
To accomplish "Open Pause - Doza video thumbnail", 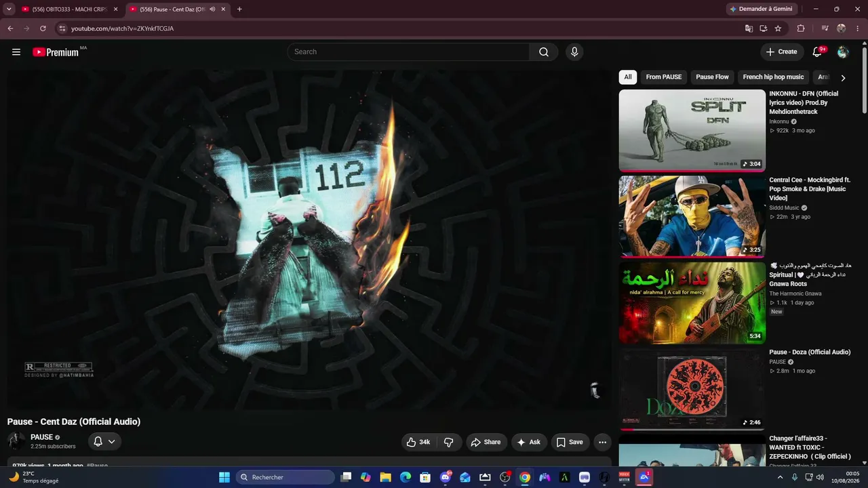I will (692, 389).
